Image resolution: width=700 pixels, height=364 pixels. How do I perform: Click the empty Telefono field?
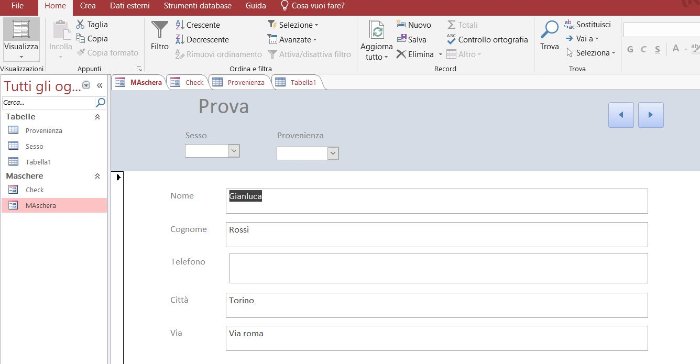pyautogui.click(x=438, y=268)
